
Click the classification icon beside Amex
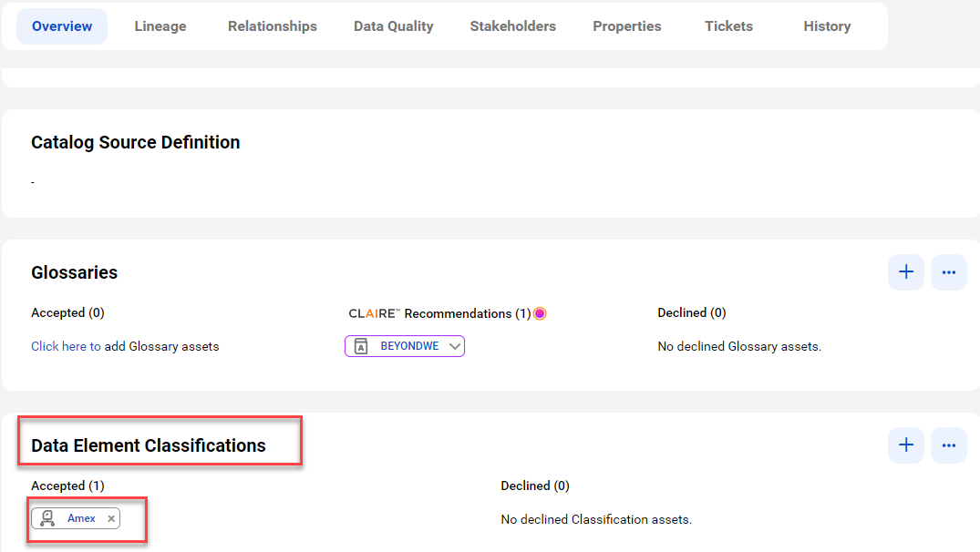click(x=47, y=518)
